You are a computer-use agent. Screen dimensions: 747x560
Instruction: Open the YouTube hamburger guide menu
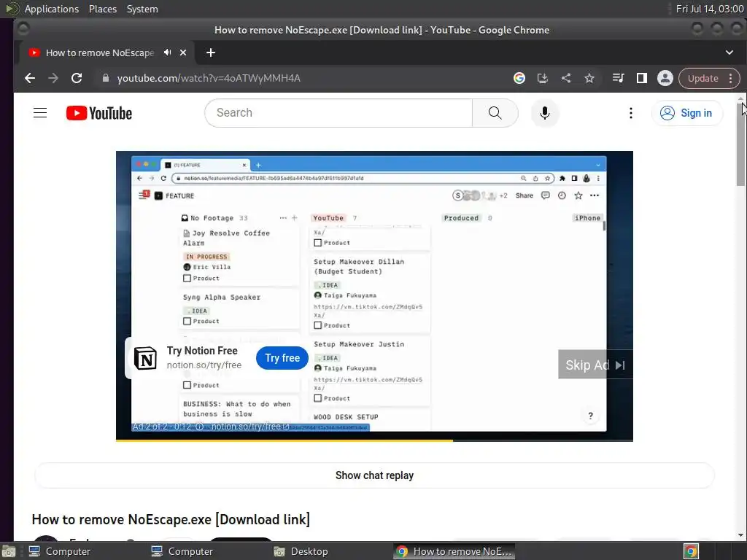[40, 113]
